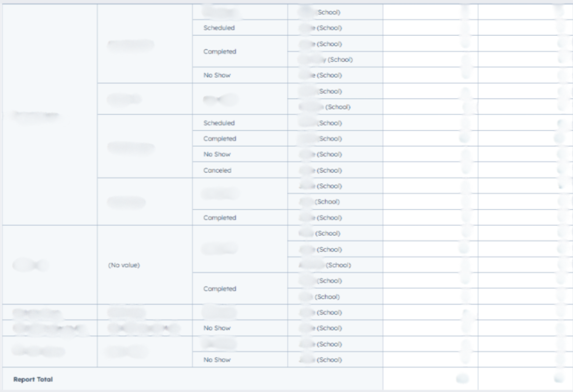
Task: Select the (School) cell beside the first Scheduled
Action: (329, 28)
